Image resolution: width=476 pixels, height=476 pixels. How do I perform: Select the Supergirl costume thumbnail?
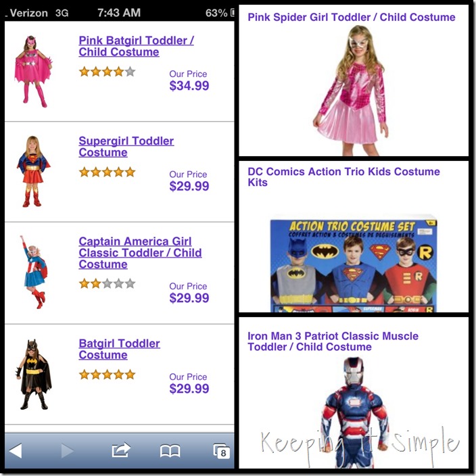pyautogui.click(x=33, y=172)
